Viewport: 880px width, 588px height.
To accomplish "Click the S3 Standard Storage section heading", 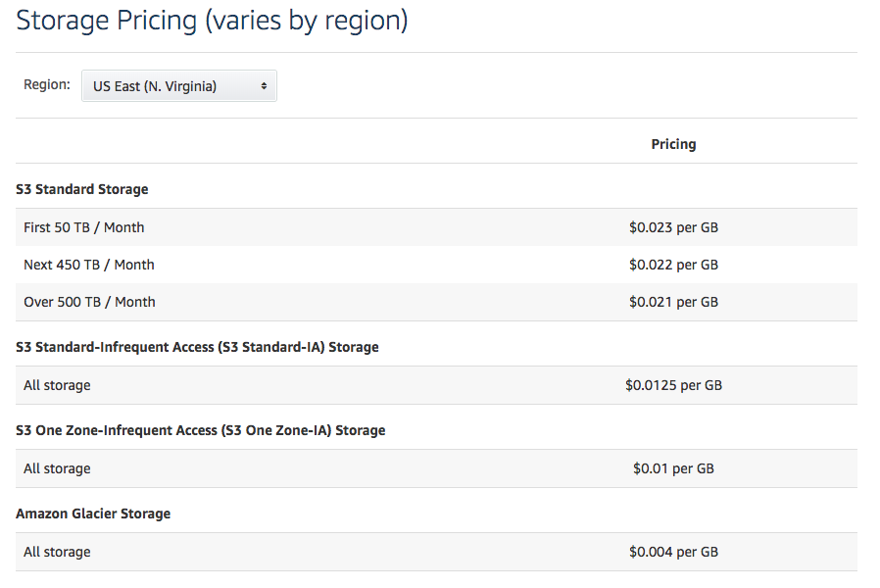I will coord(82,189).
